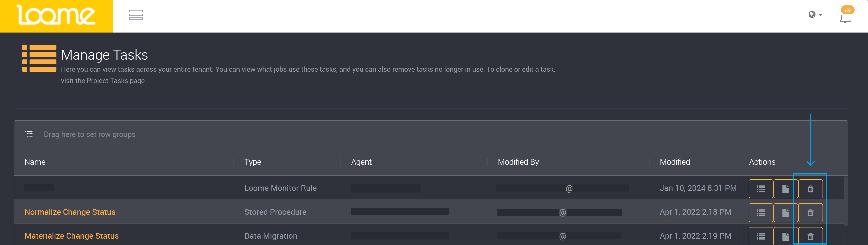Image resolution: width=868 pixels, height=245 pixels.
Task: Open document icon for Loome Monitor Rule row
Action: click(x=785, y=189)
